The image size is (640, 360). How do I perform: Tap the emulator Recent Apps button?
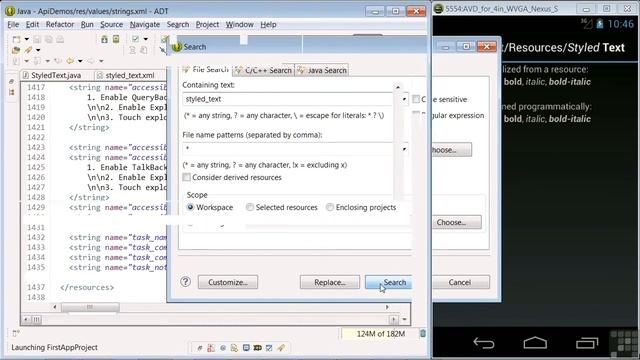(587, 343)
